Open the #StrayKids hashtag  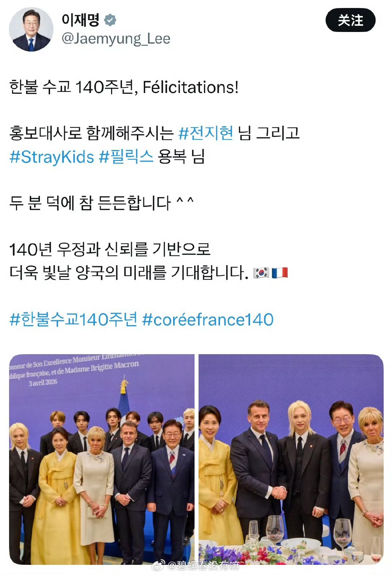tap(52, 157)
